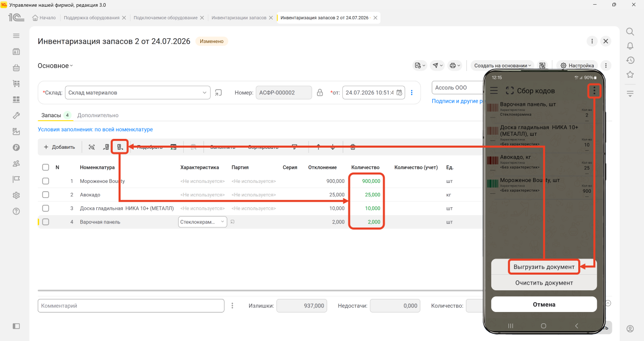Open the Стеклокерам characteristic dropdown

click(223, 222)
